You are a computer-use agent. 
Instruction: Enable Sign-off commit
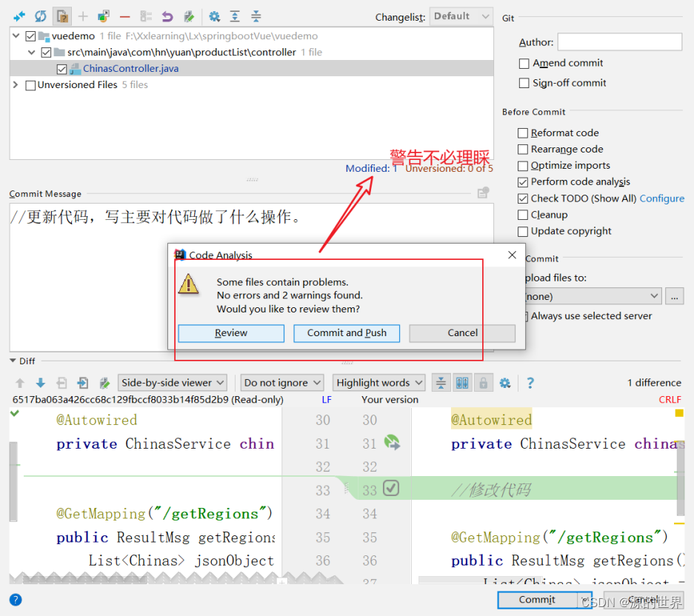(x=524, y=83)
